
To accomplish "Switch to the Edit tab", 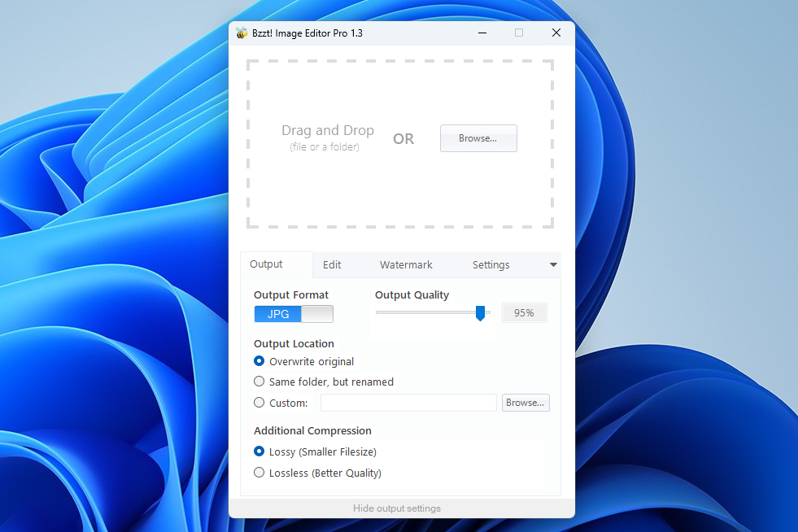I will coord(332,264).
